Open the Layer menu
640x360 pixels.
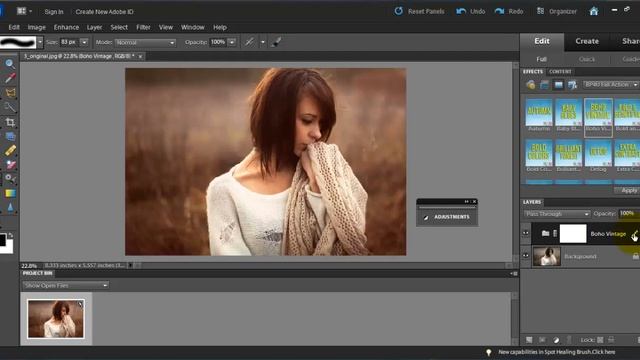pos(94,27)
